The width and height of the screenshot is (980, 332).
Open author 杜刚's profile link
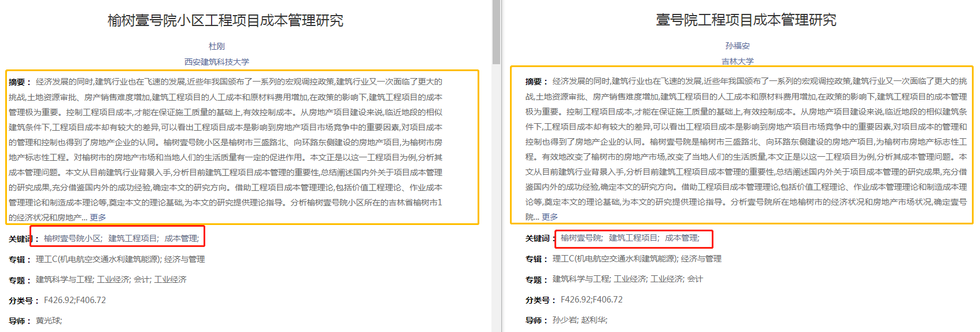pyautogui.click(x=216, y=46)
